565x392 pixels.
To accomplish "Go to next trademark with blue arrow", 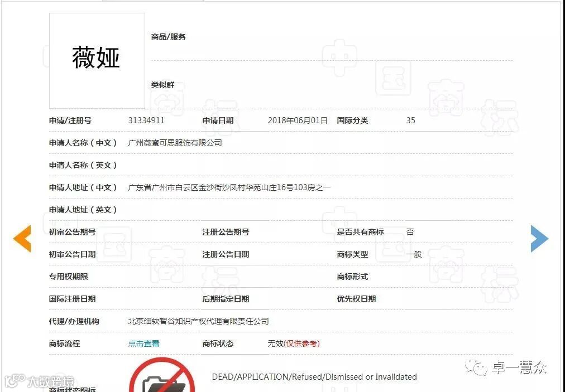I will (x=539, y=238).
